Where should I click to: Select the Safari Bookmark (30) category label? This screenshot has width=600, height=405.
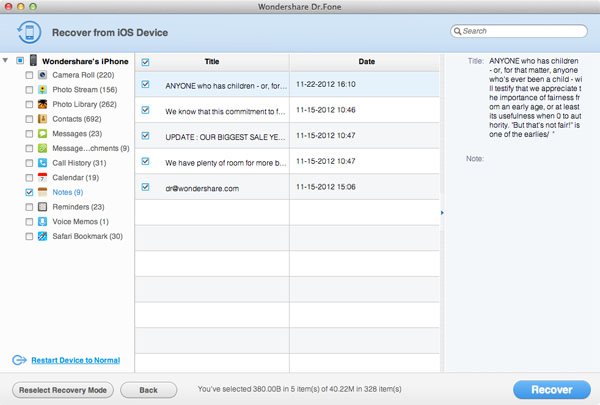[x=88, y=236]
